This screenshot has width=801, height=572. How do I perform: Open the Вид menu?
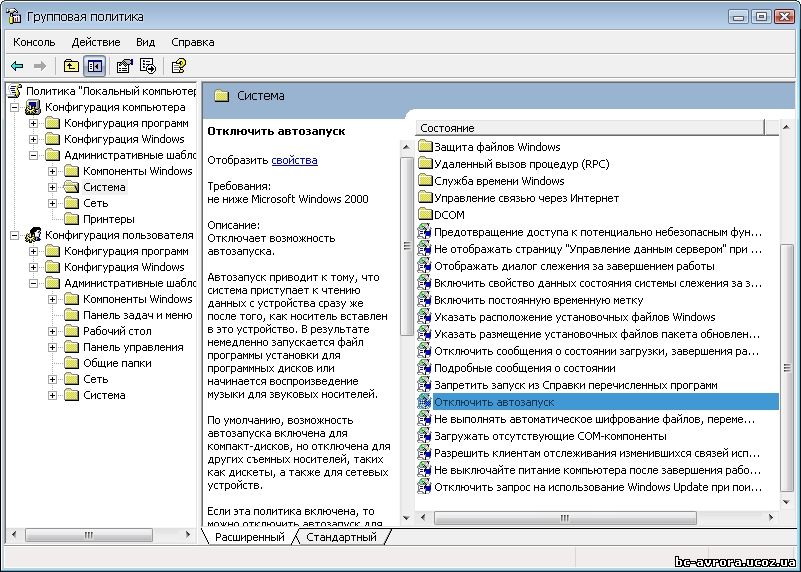pos(146,42)
